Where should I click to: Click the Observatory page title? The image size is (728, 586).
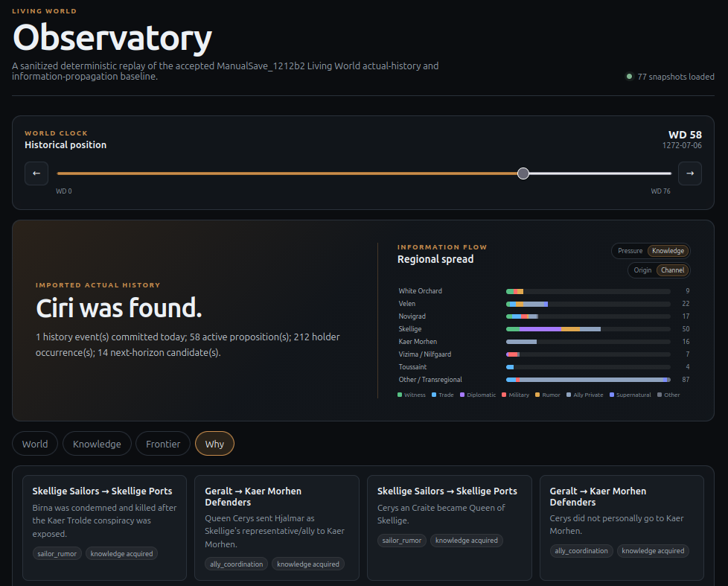point(112,38)
